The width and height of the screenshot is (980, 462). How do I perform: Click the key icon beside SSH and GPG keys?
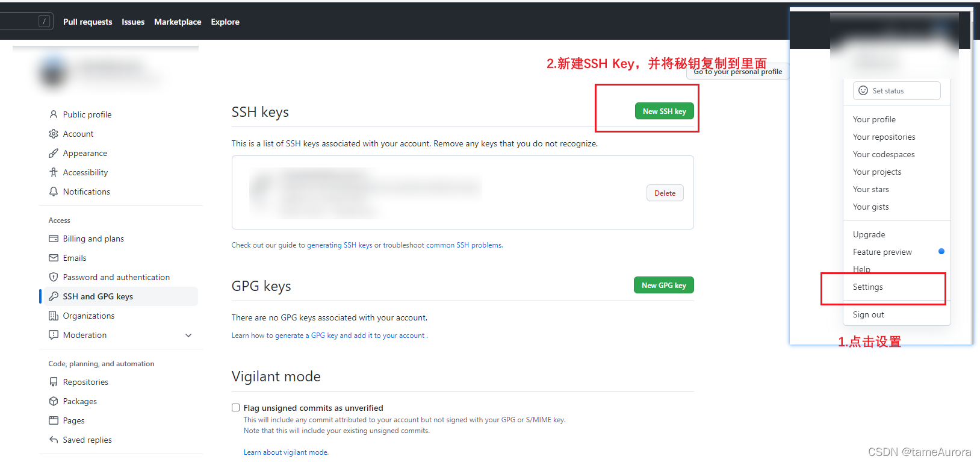click(54, 296)
